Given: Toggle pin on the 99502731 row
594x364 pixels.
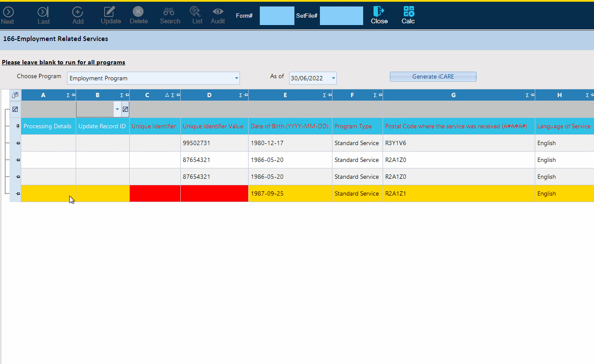Looking at the screenshot, I should [x=18, y=143].
